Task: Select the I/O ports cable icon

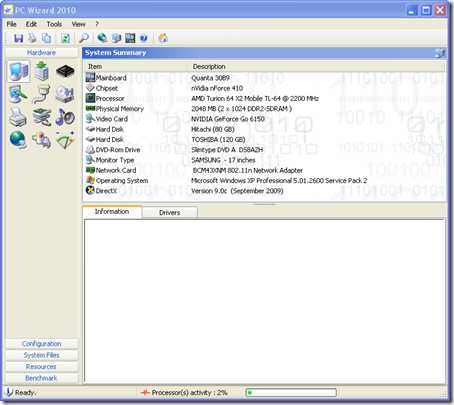Action: point(41,94)
